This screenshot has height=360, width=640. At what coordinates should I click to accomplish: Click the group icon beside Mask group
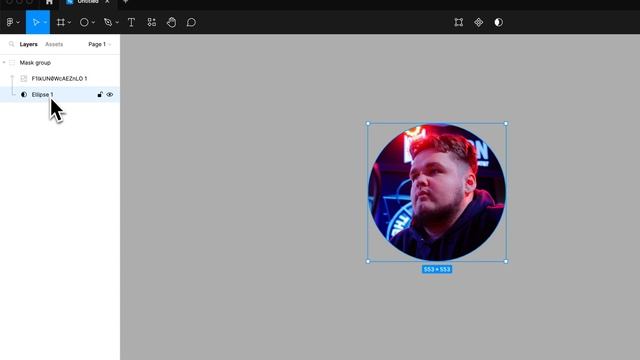pyautogui.click(x=12, y=62)
